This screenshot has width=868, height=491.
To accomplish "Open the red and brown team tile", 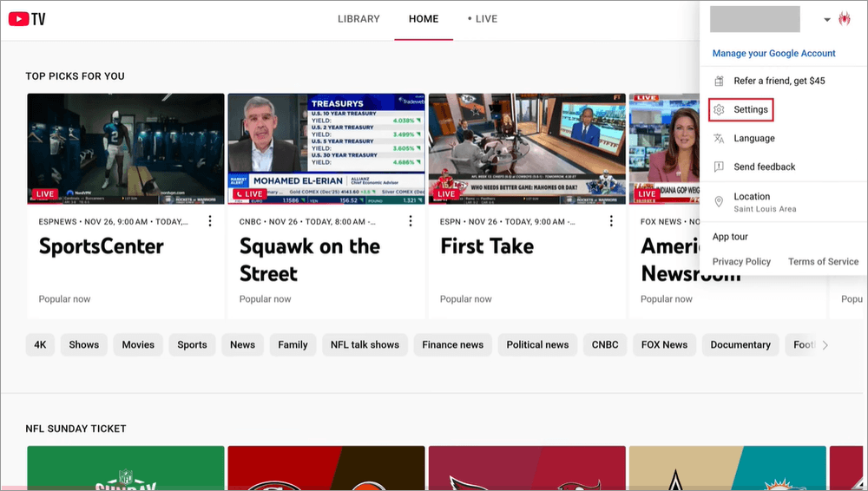I will pyautogui.click(x=326, y=468).
